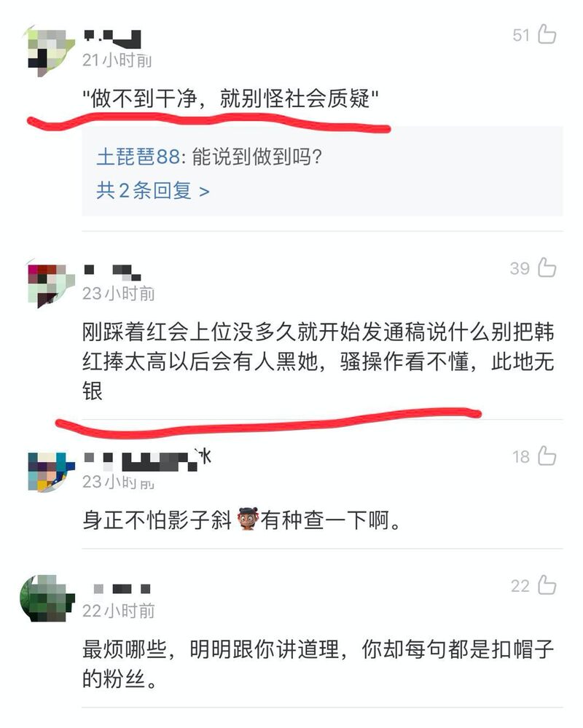
Task: Tap the username above 22小时前
Action: [x=122, y=589]
